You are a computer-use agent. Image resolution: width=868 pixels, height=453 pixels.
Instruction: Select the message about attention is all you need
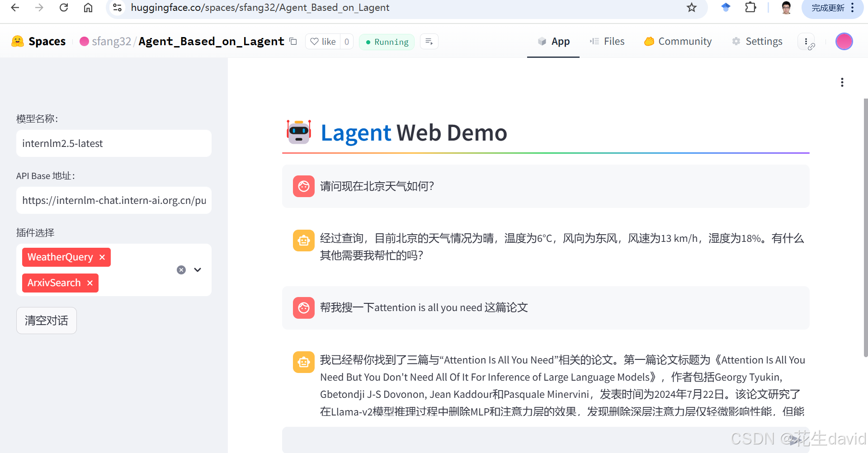point(424,308)
